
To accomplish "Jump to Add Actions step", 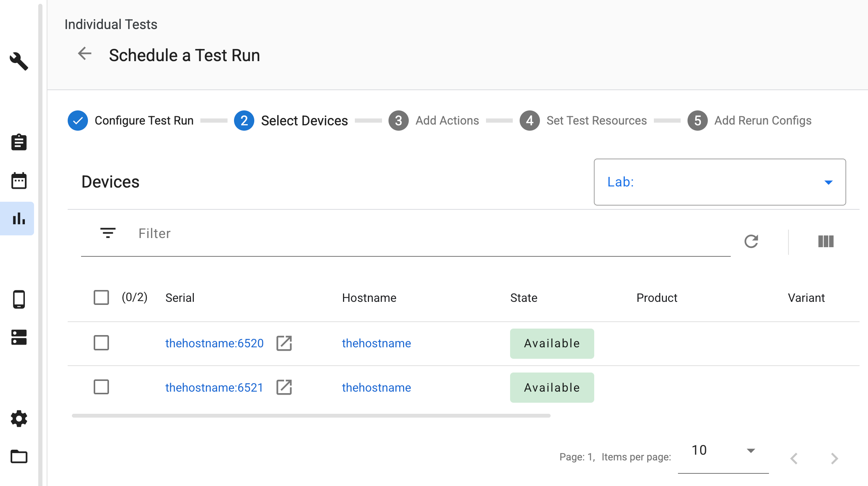I will tap(434, 120).
